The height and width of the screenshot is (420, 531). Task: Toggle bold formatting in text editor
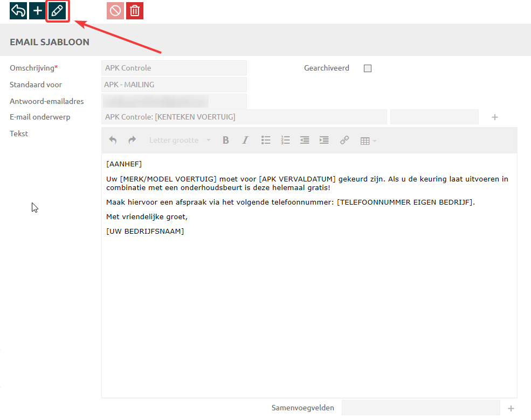click(x=226, y=140)
